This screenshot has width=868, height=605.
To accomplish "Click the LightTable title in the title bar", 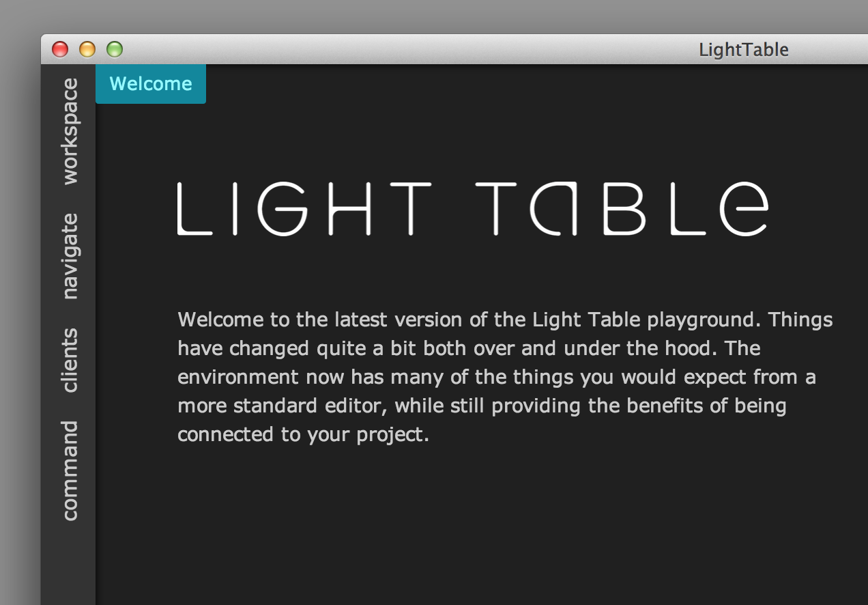I will (743, 49).
